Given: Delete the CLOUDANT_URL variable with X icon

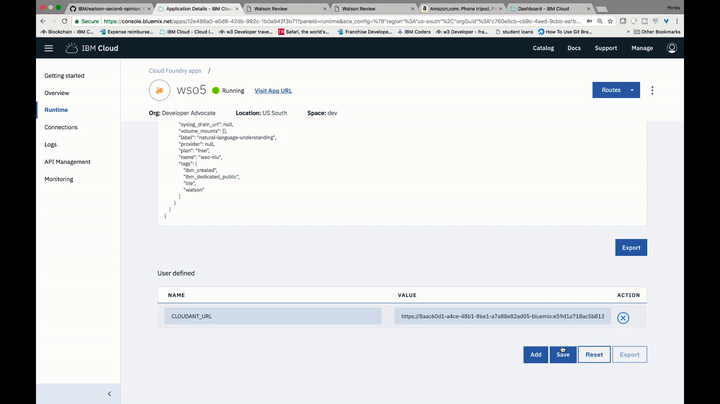Looking at the screenshot, I should coord(623,318).
